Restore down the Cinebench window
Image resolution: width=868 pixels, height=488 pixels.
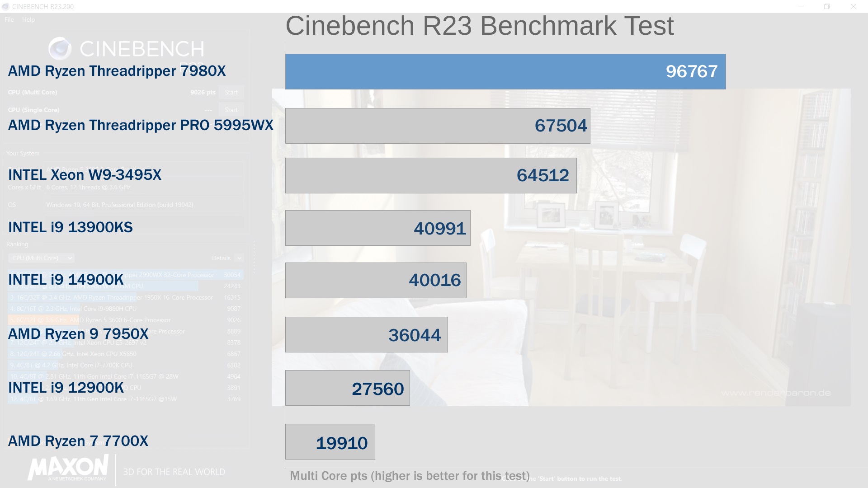[x=827, y=6]
